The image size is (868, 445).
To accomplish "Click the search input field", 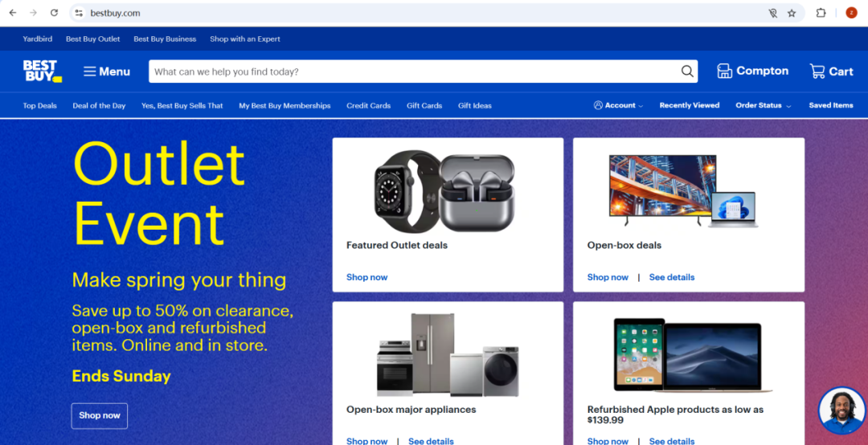I will (x=416, y=71).
